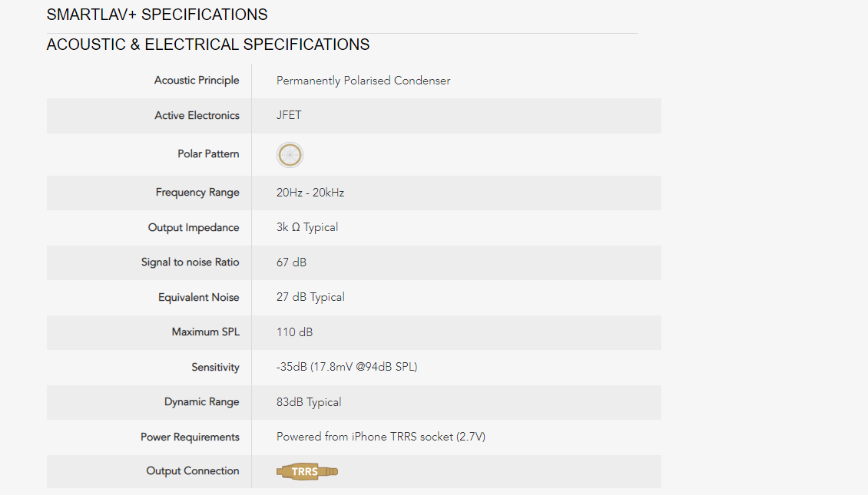
Task: Click the 83dB Typical dynamic range value
Action: click(309, 402)
